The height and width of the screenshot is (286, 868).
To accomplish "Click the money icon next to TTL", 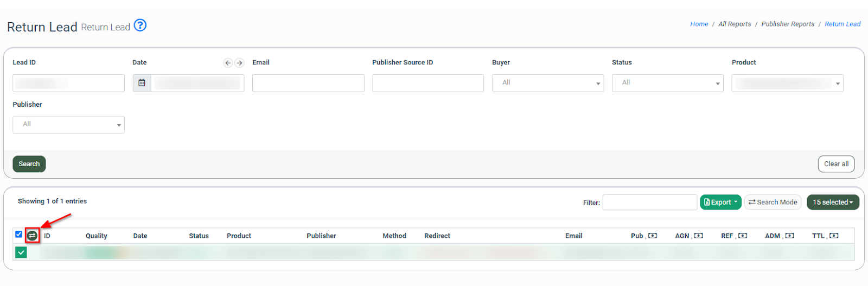I will (x=834, y=236).
